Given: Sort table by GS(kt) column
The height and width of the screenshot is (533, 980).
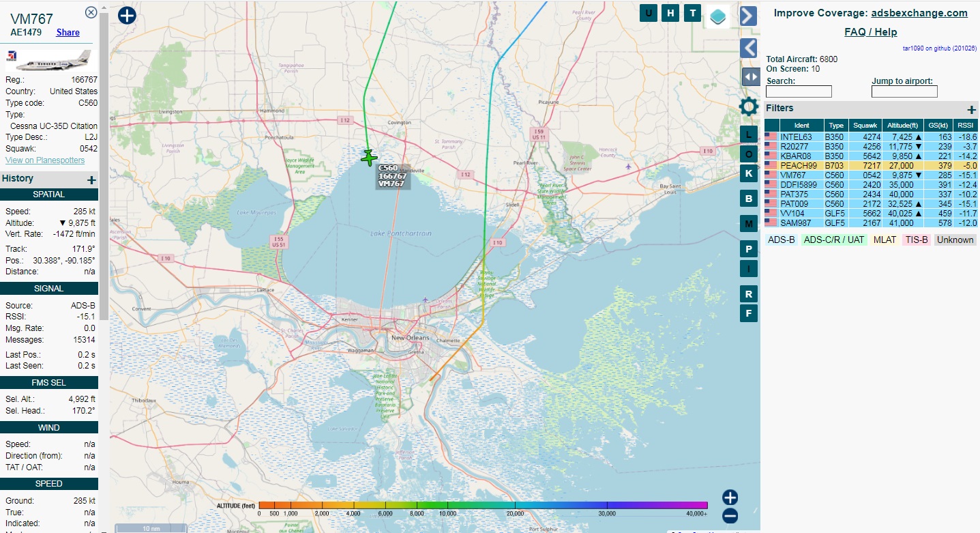Looking at the screenshot, I should pyautogui.click(x=938, y=126).
